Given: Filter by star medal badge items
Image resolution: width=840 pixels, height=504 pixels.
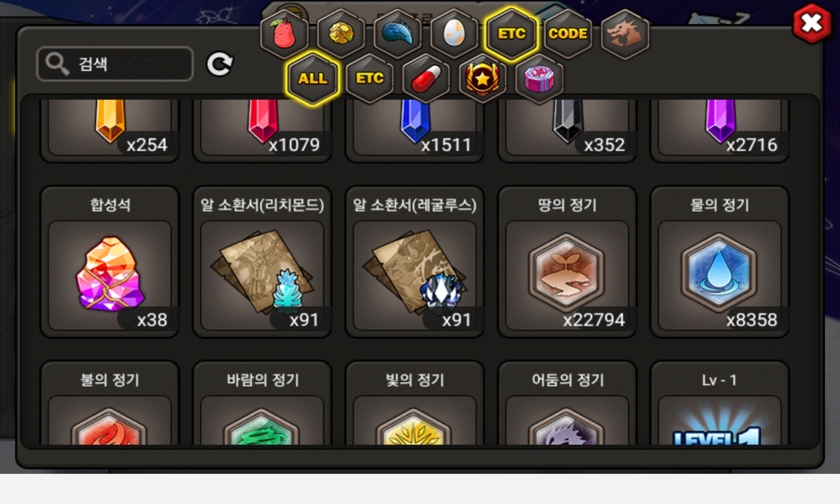Looking at the screenshot, I should tap(483, 79).
